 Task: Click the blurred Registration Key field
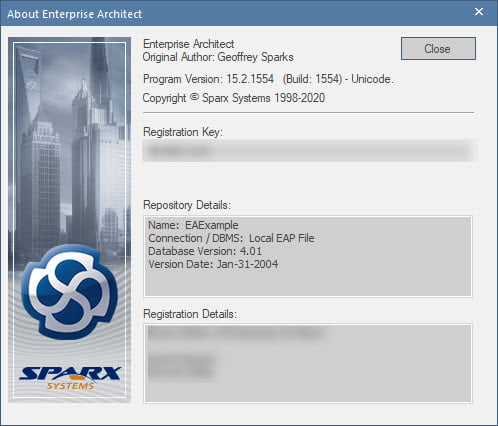pyautogui.click(x=308, y=151)
